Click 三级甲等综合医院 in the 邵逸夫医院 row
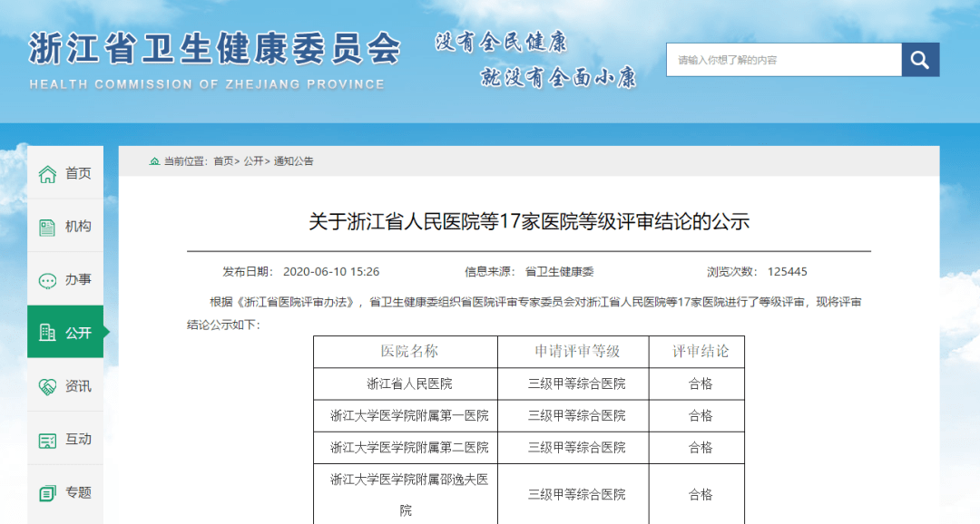The width and height of the screenshot is (980, 524). [577, 495]
